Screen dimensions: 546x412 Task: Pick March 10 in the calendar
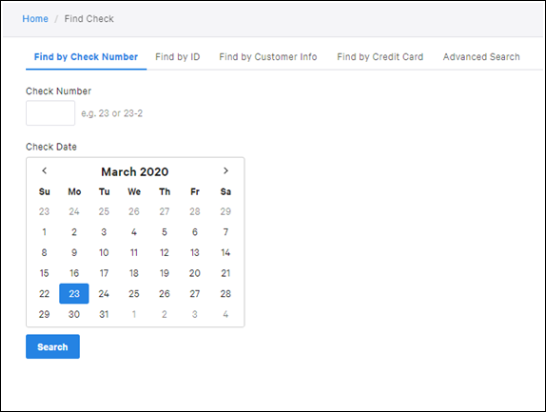(x=104, y=252)
